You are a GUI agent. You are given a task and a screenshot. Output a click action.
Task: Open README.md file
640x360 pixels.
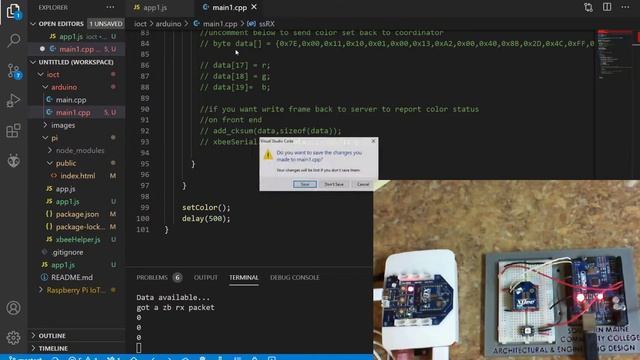[x=71, y=278]
